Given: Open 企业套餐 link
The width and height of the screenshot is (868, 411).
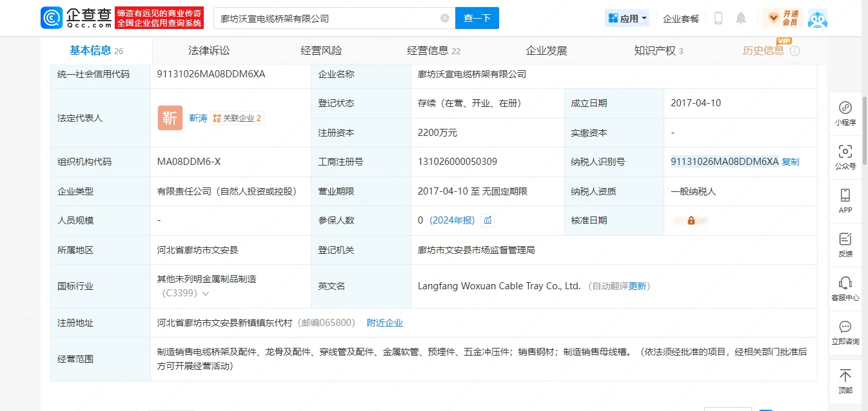Looking at the screenshot, I should 681,19.
